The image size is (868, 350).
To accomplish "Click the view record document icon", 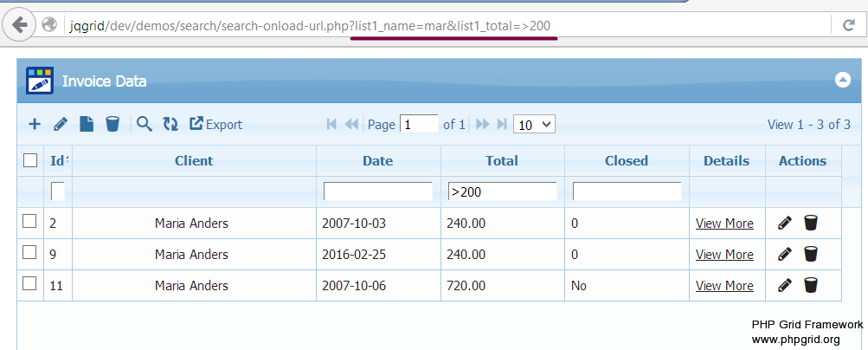I will (x=87, y=124).
